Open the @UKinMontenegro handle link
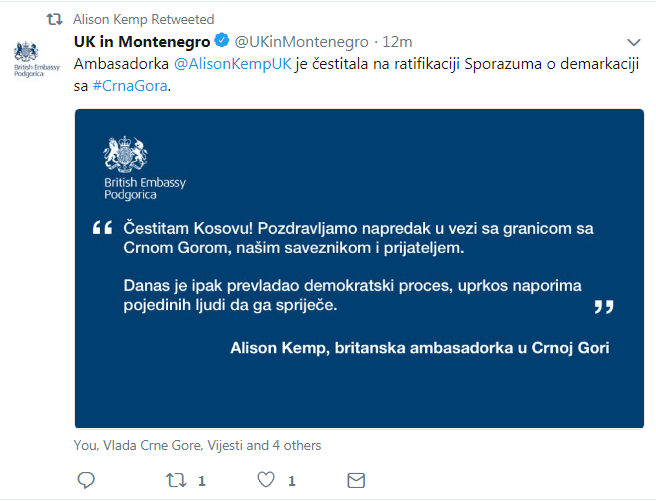 click(x=301, y=42)
